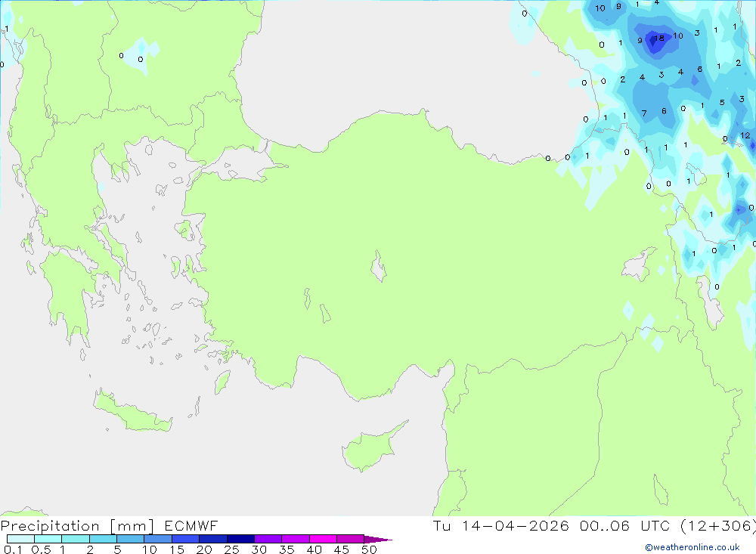This screenshot has width=756, height=554.
Task: Click the 30–35 mm violet legend swatch
Action: (x=268, y=539)
